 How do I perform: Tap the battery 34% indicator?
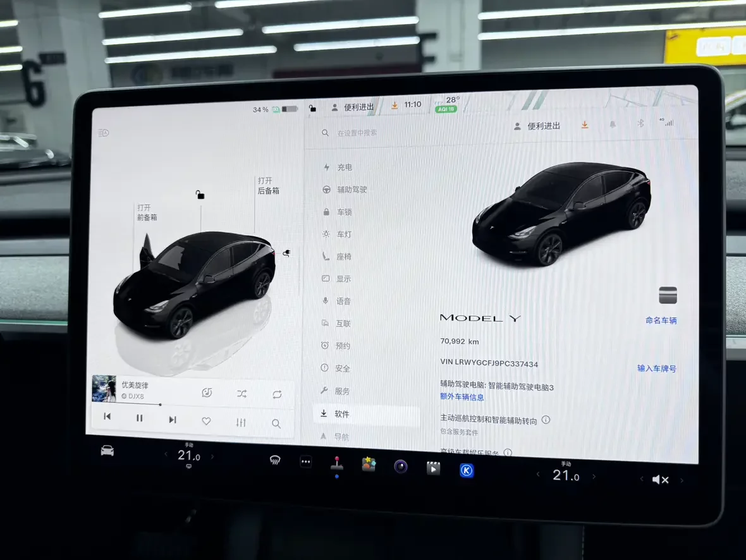[x=275, y=109]
